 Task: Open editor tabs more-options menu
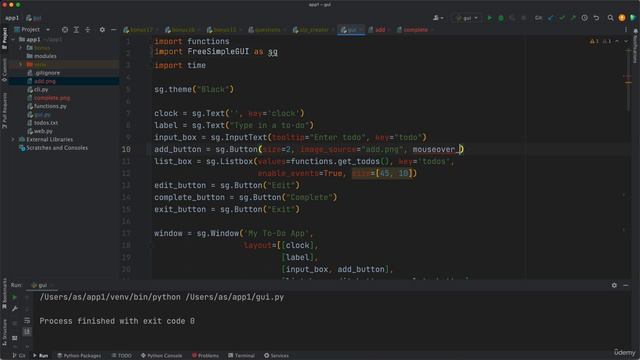click(x=626, y=29)
